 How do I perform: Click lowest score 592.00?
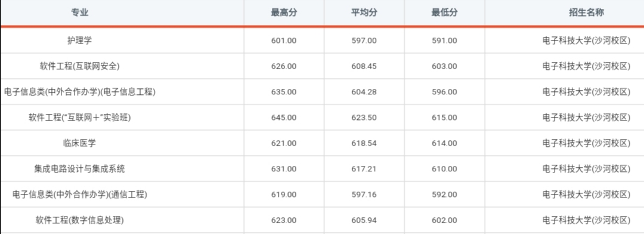point(444,195)
